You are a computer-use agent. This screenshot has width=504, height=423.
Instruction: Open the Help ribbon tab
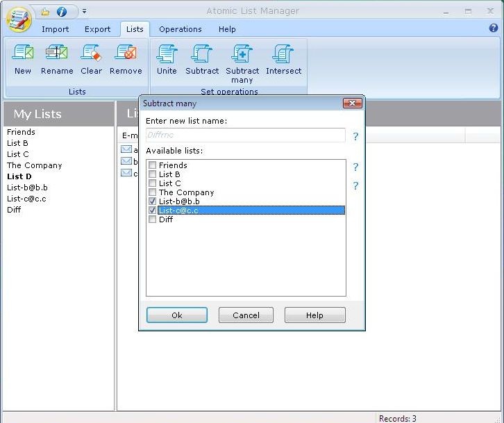click(227, 29)
